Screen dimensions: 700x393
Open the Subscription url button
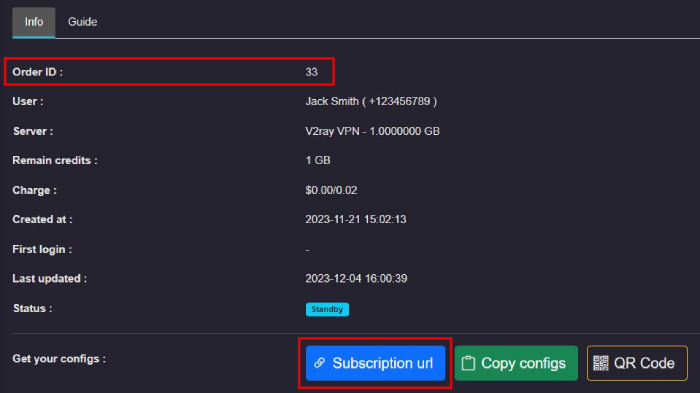click(x=375, y=363)
